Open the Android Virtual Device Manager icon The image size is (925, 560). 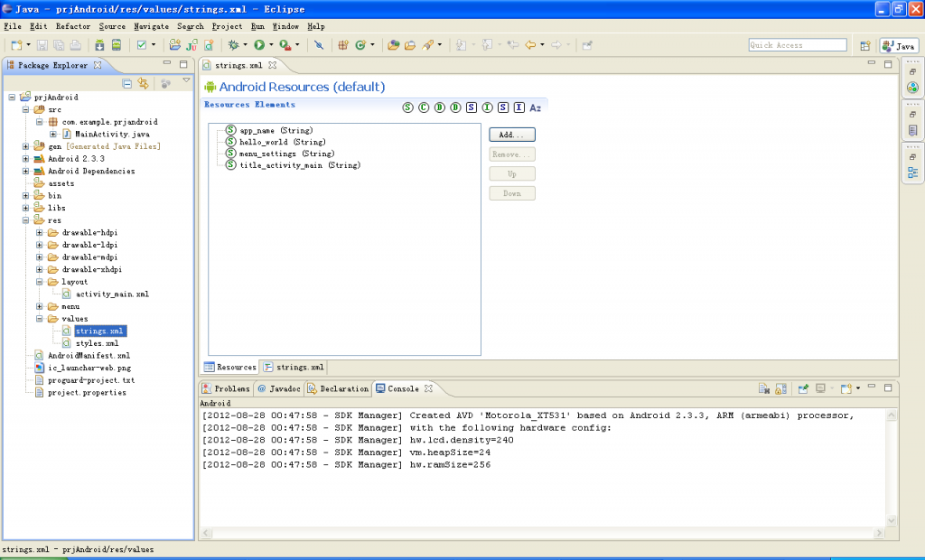coord(117,45)
